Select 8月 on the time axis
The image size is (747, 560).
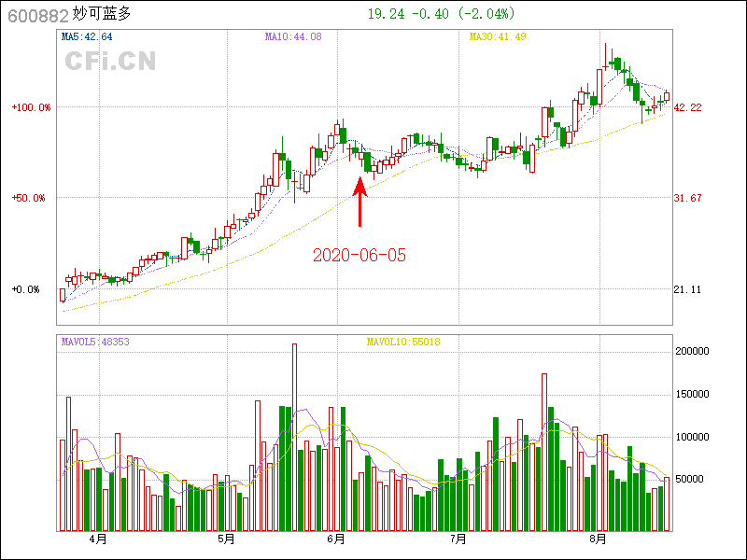[599, 539]
